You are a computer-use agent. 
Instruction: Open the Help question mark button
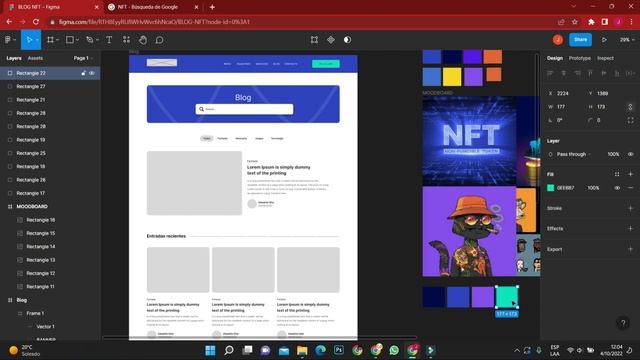[623, 323]
